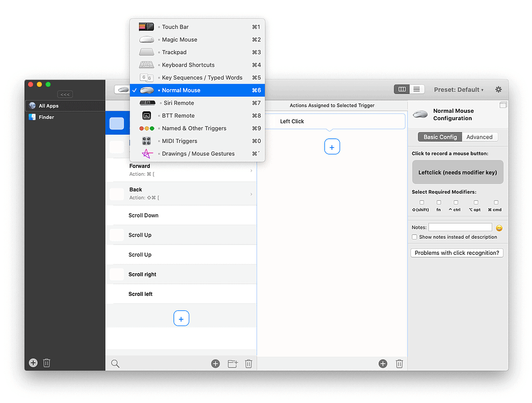Switch to column view layout icon
Image resolution: width=532 pixels, height=403 pixels.
(x=402, y=89)
